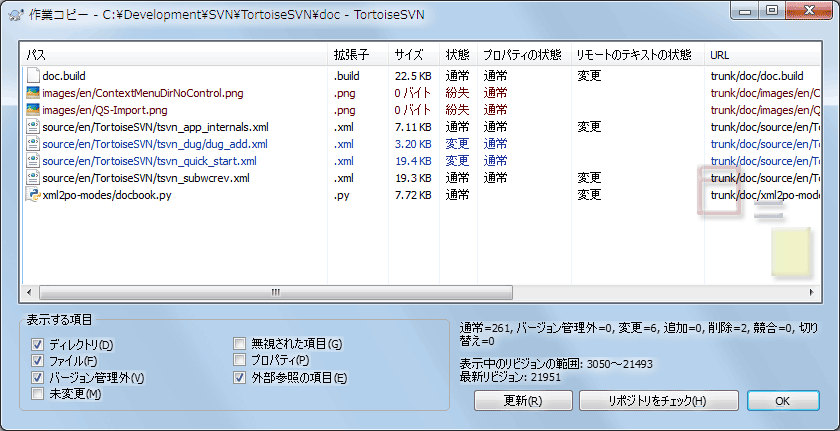Click the .build extension cell
Screen dimensions: 840x431
coord(347,76)
